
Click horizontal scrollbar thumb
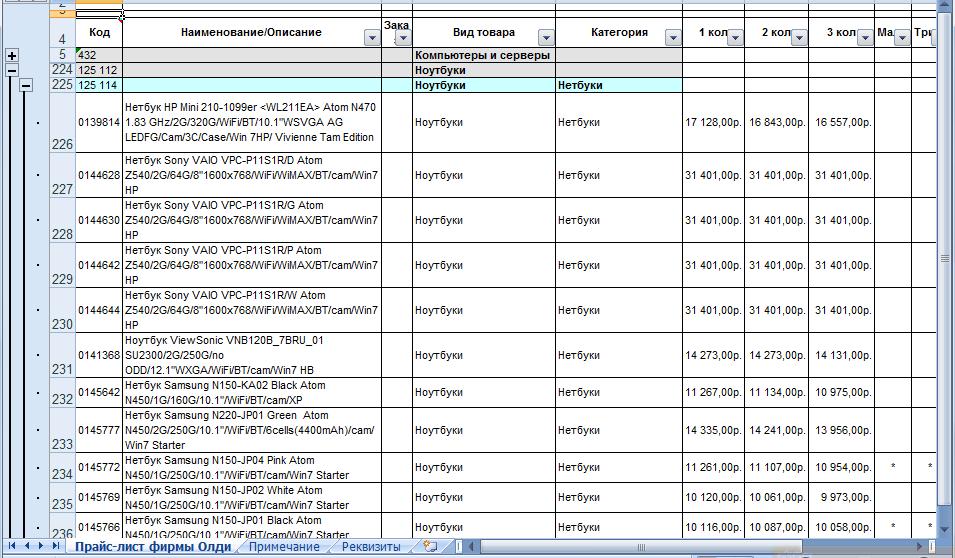tap(641, 546)
